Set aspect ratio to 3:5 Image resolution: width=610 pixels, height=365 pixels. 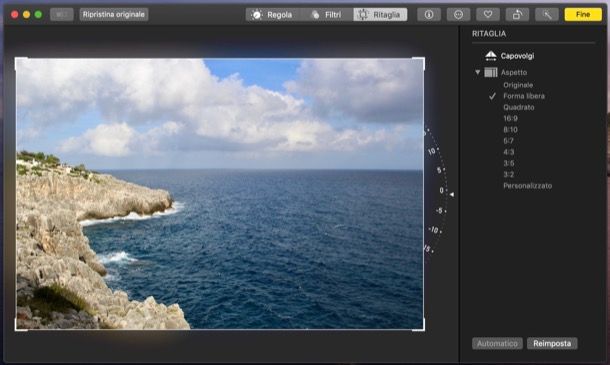coord(508,163)
